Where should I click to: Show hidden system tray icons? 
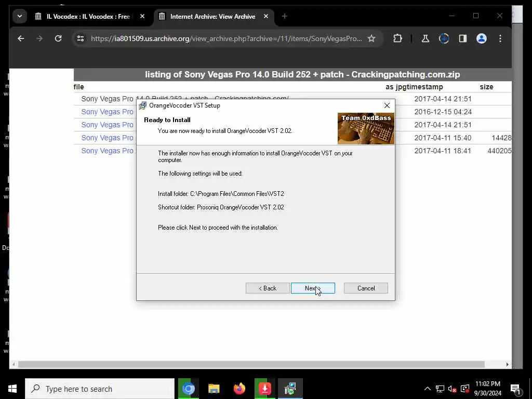428,389
